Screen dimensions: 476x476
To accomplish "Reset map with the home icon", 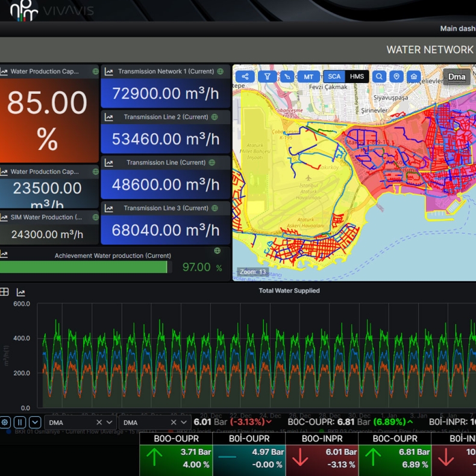I will [x=413, y=77].
